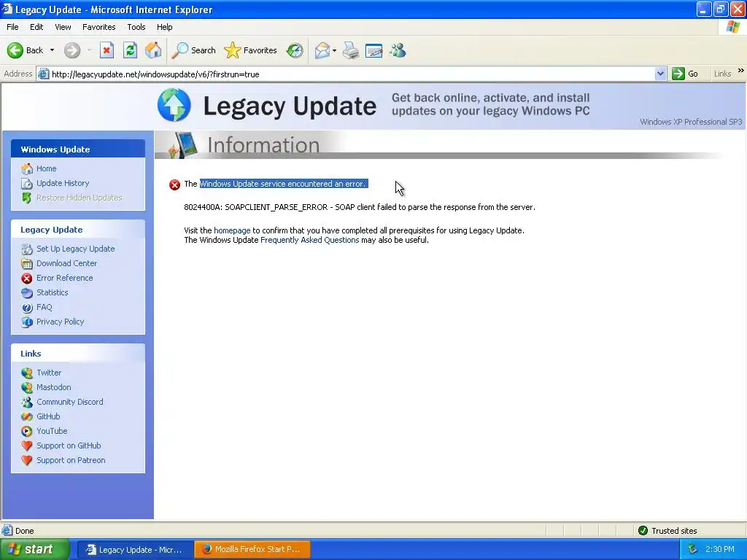Switch to Mozilla Firefox Start Page taskbar button
Image resolution: width=747 pixels, height=560 pixels.
point(252,550)
